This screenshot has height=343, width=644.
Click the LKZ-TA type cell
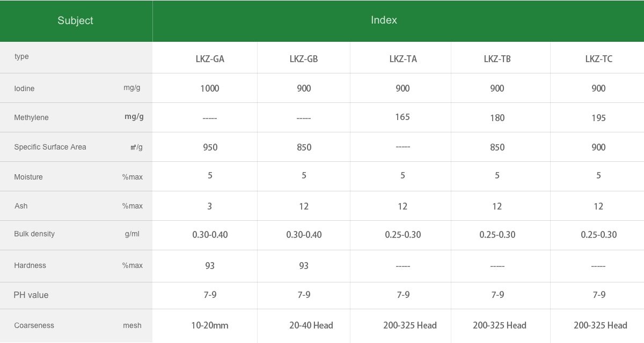pos(403,59)
